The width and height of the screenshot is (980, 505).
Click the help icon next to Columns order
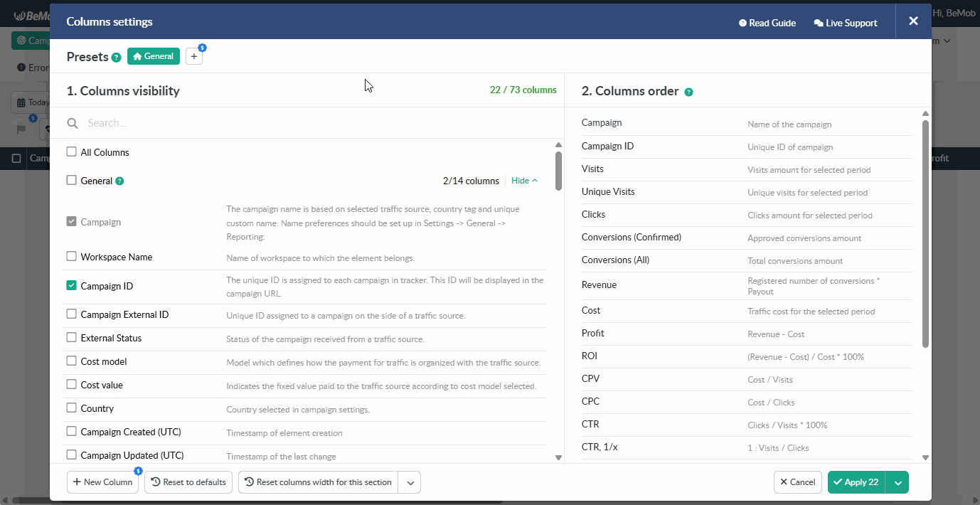(688, 92)
